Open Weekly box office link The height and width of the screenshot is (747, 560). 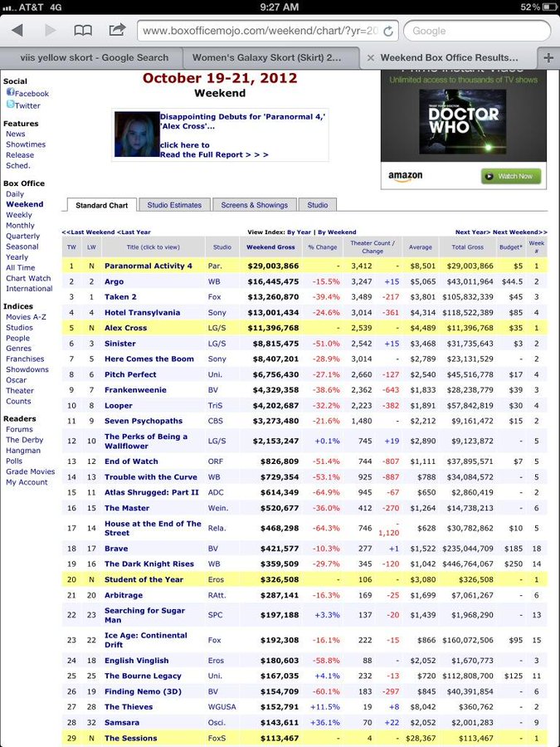tap(18, 215)
